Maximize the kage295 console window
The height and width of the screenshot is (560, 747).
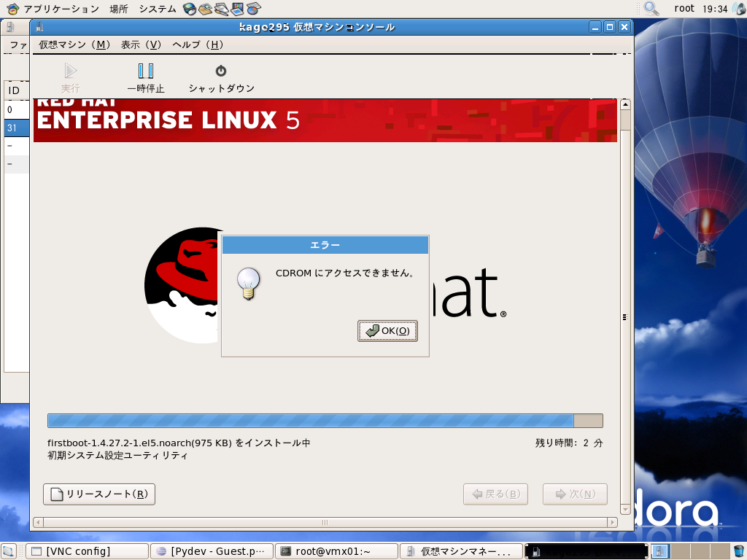point(609,27)
